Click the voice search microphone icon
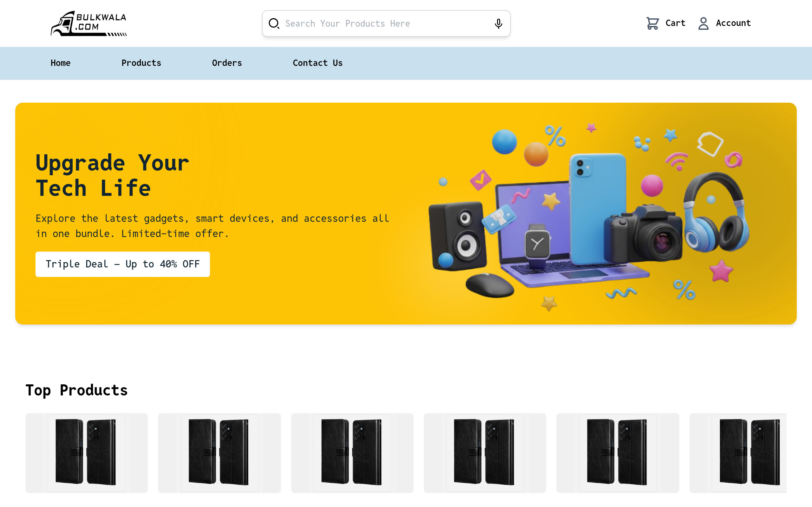This screenshot has width=812, height=507. pyautogui.click(x=498, y=23)
